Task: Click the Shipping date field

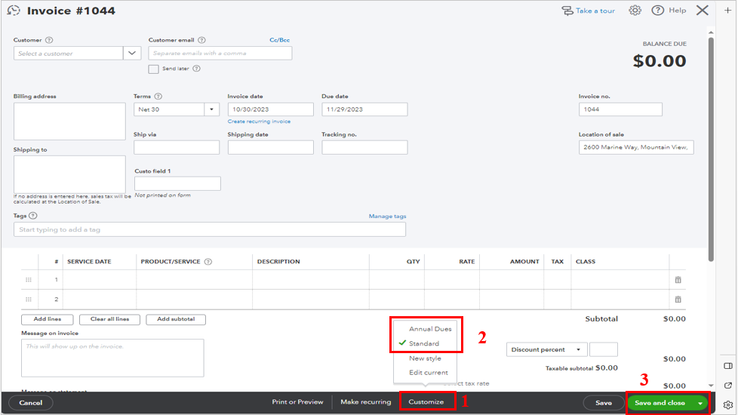Action: (x=271, y=147)
